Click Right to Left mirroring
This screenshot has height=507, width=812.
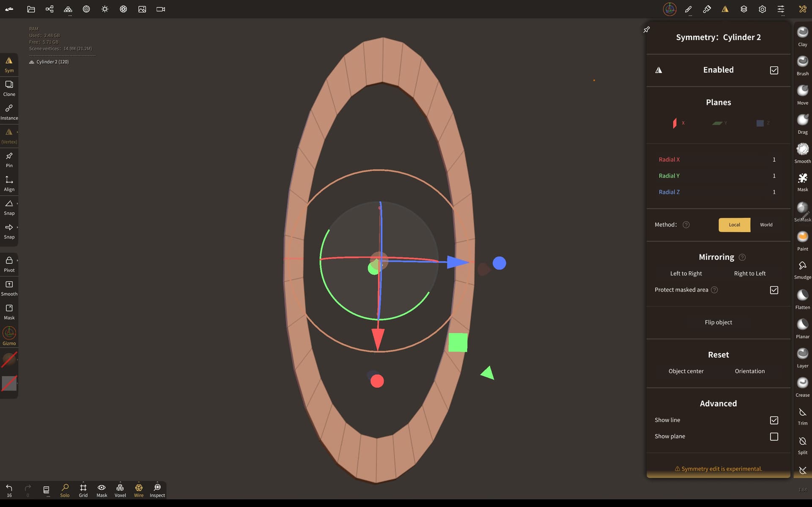(749, 274)
